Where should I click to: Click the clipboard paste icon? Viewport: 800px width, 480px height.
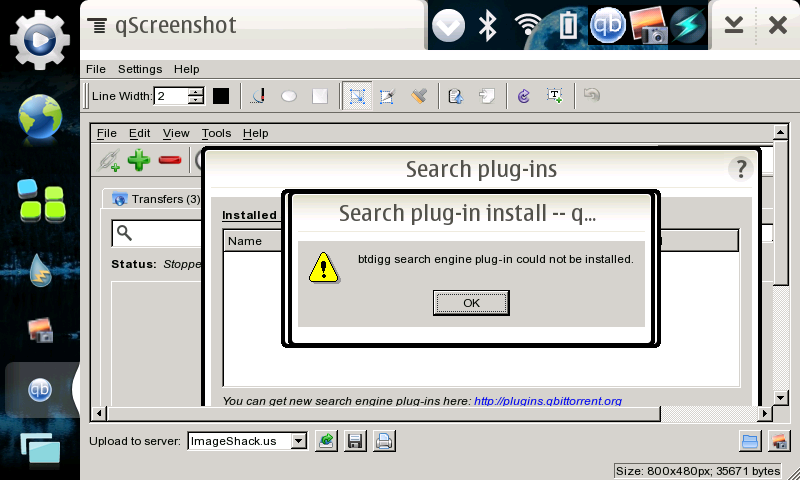tap(455, 96)
